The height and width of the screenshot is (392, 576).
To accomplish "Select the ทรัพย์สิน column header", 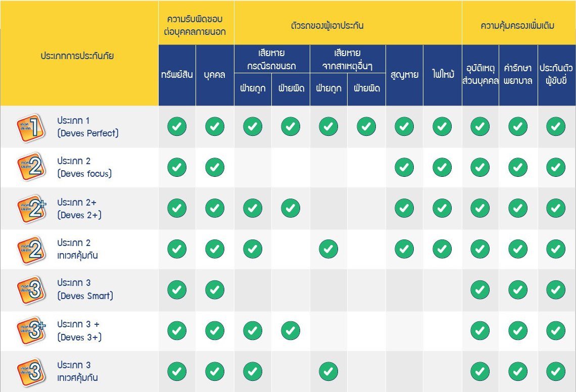I will point(177,75).
